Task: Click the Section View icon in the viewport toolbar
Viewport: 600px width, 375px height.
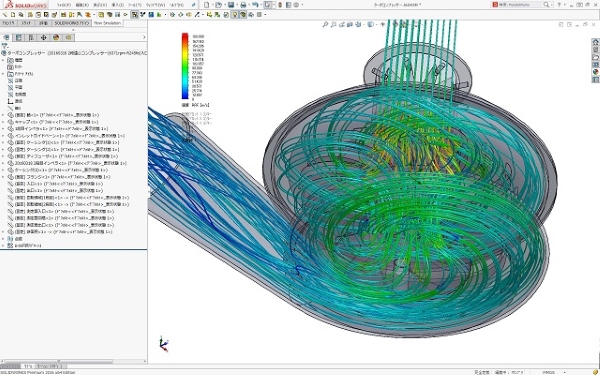Action: 351,24
